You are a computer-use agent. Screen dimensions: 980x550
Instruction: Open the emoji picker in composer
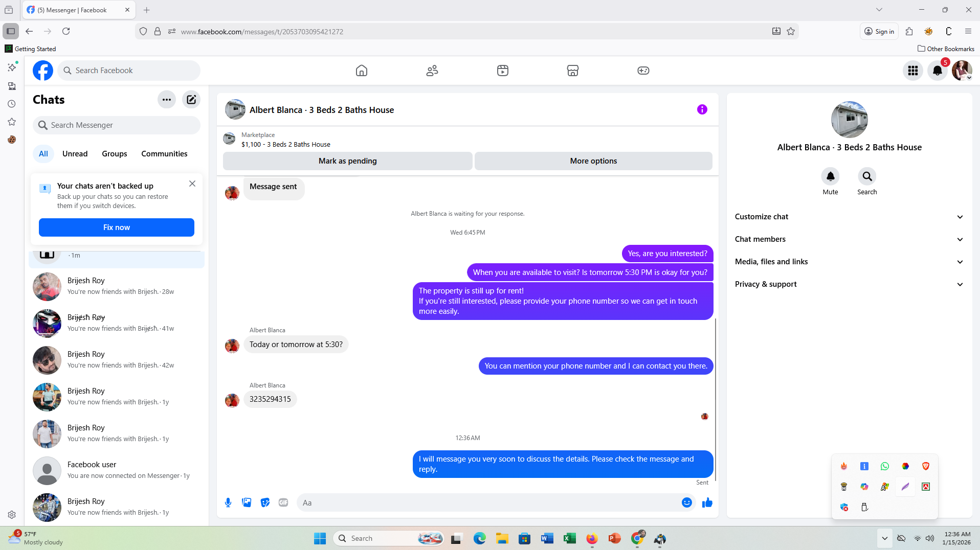pyautogui.click(x=687, y=503)
